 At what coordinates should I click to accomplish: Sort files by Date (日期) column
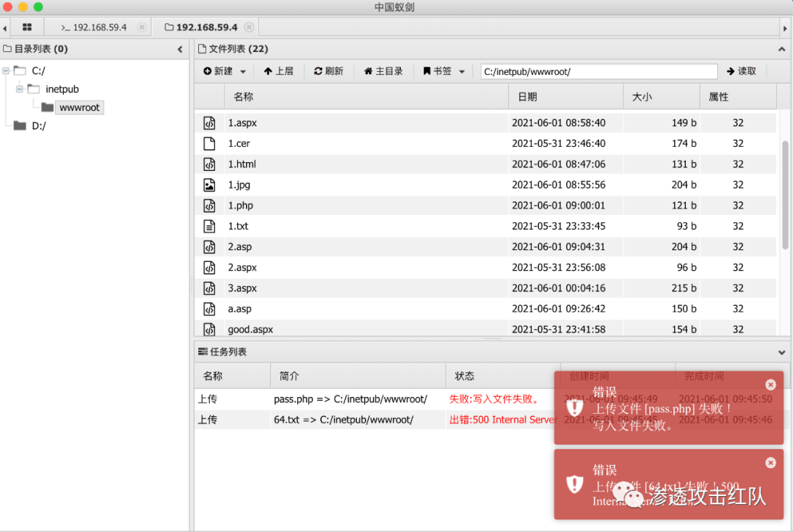[x=566, y=97]
